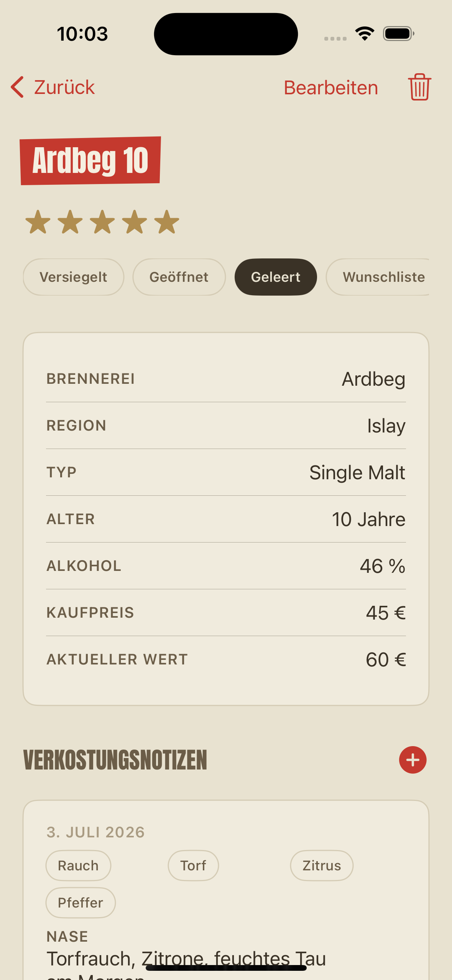Open Bearbeiten edit mode

331,87
